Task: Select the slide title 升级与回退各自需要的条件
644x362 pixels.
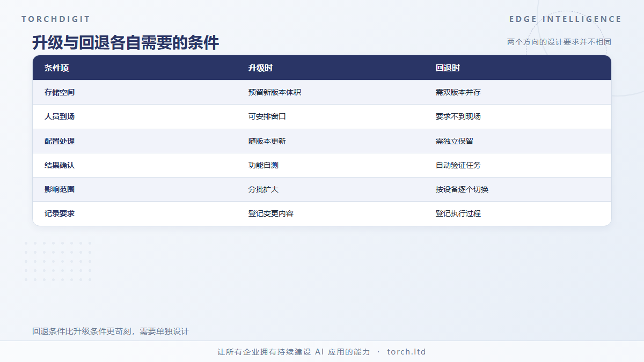Action: pyautogui.click(x=126, y=42)
